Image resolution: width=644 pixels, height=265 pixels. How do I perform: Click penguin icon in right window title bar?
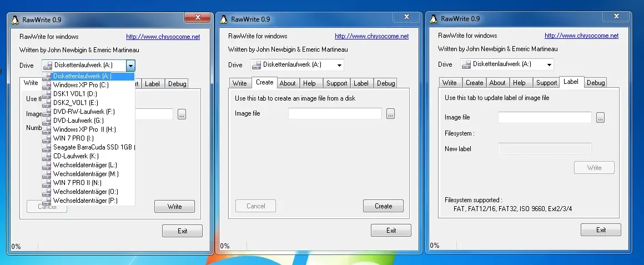[433, 19]
